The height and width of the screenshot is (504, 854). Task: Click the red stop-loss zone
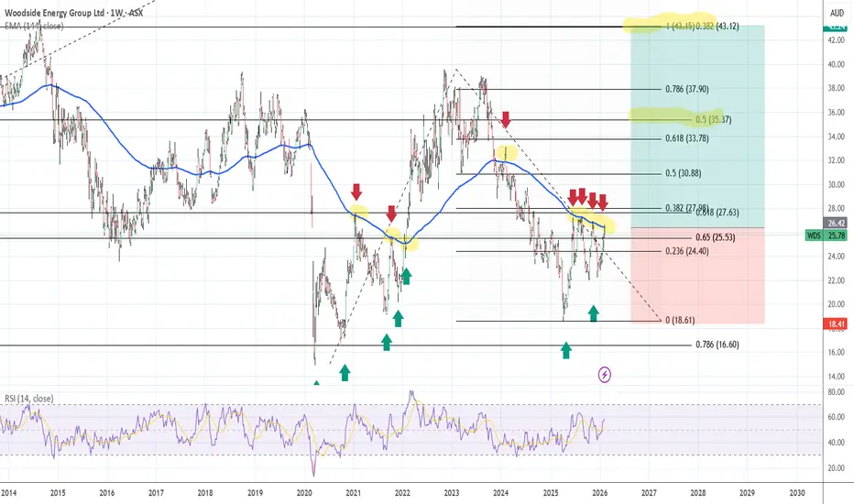pyautogui.click(x=697, y=275)
